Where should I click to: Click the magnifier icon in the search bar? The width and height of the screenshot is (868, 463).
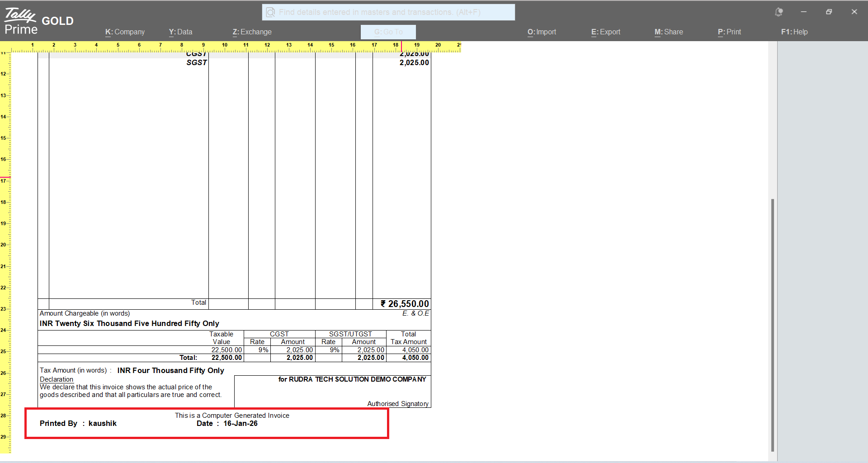tap(270, 12)
